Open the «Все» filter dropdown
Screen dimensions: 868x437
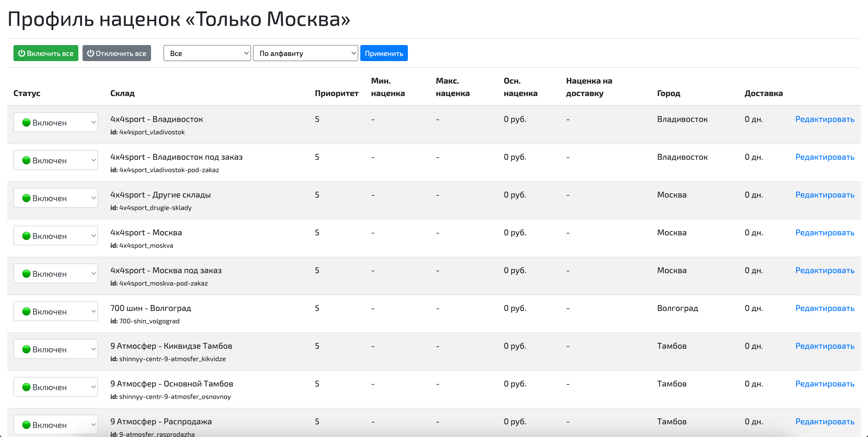(207, 53)
